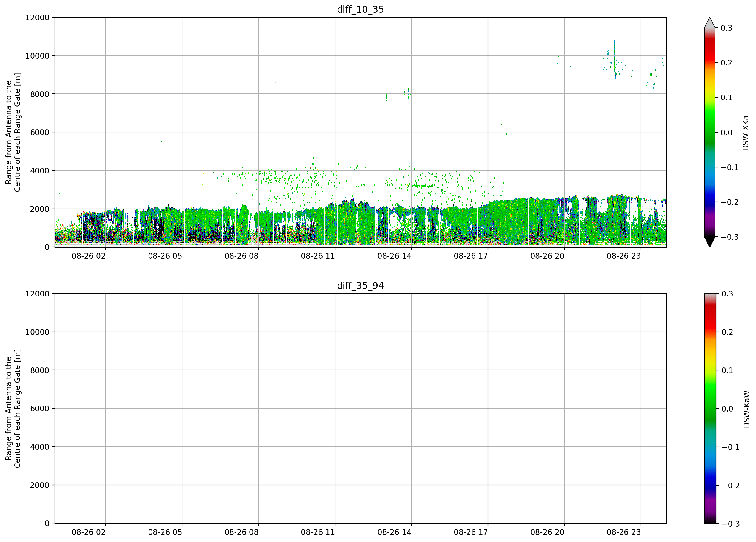
Task: Click the tall green streak near 10000 m
Action: (615, 59)
